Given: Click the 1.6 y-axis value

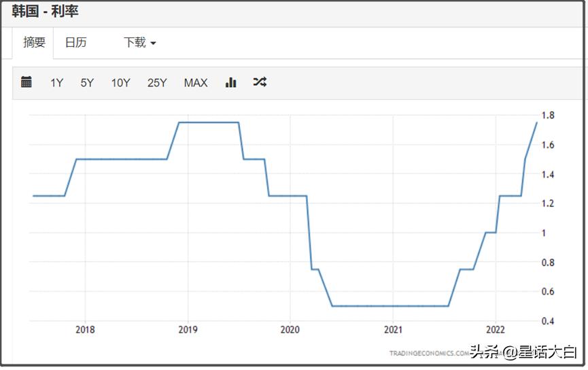Looking at the screenshot, I should (548, 145).
